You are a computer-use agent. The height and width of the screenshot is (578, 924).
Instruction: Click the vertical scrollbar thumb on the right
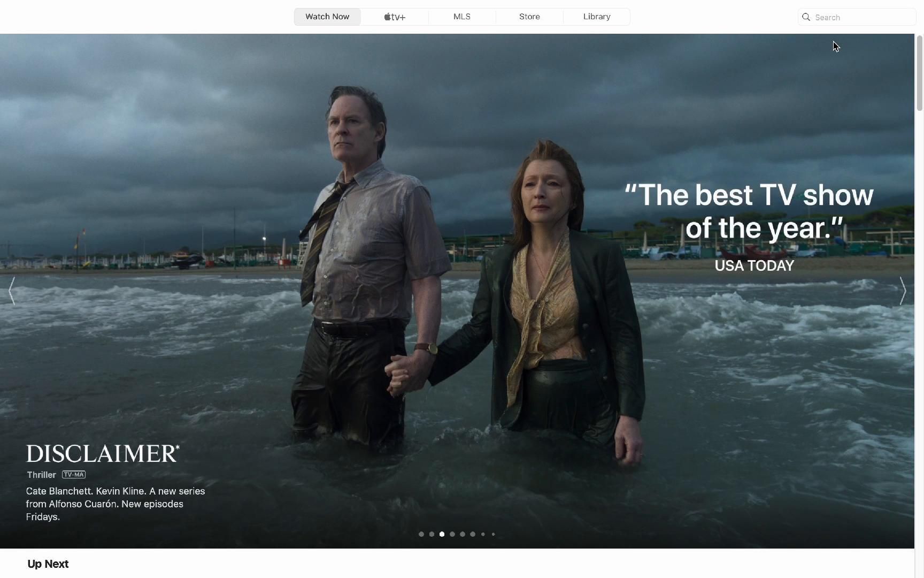pyautogui.click(x=919, y=73)
